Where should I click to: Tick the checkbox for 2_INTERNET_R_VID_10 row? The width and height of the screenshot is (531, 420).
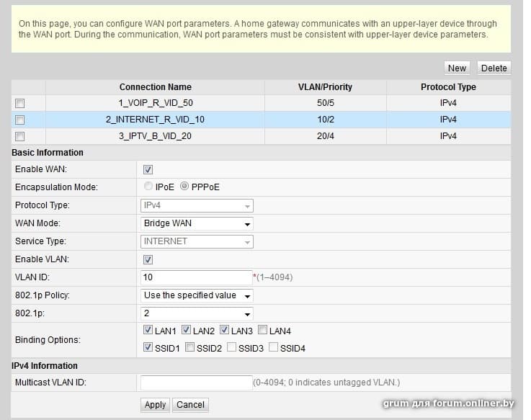pyautogui.click(x=20, y=120)
